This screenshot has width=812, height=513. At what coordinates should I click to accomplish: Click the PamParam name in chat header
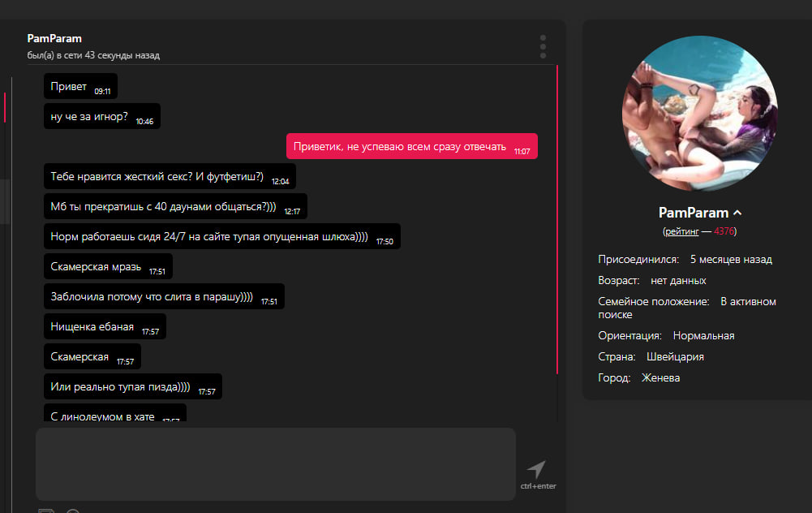pos(54,38)
